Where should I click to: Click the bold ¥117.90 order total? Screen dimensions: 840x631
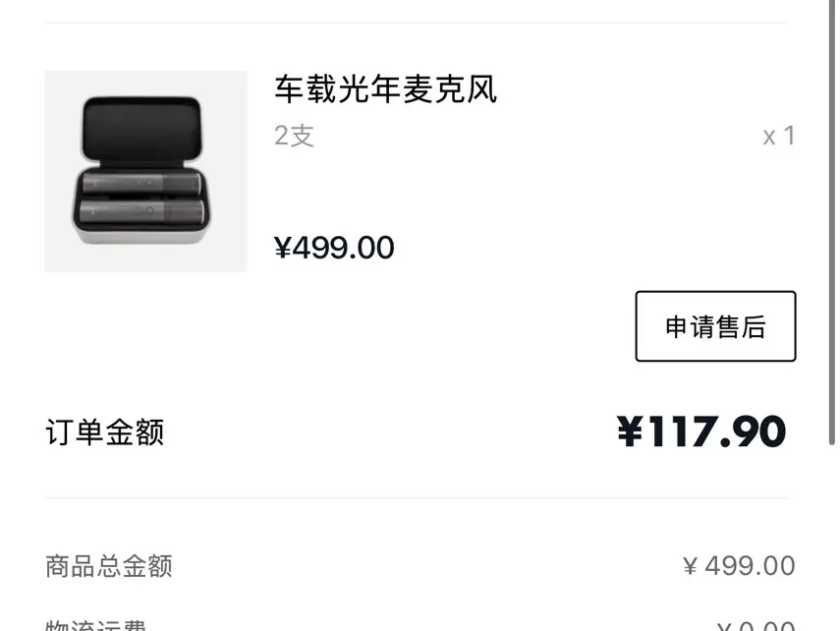click(701, 431)
